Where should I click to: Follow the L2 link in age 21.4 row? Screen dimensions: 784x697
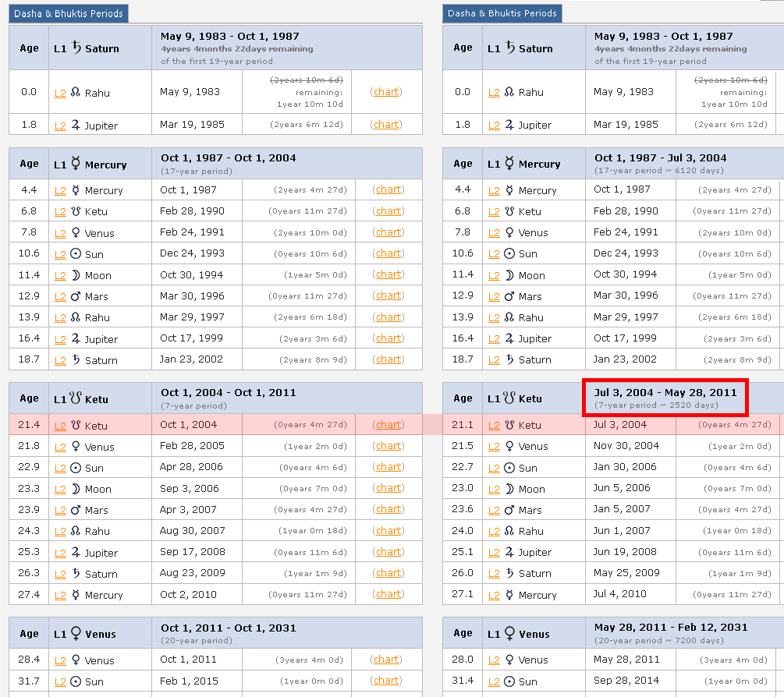click(x=60, y=426)
